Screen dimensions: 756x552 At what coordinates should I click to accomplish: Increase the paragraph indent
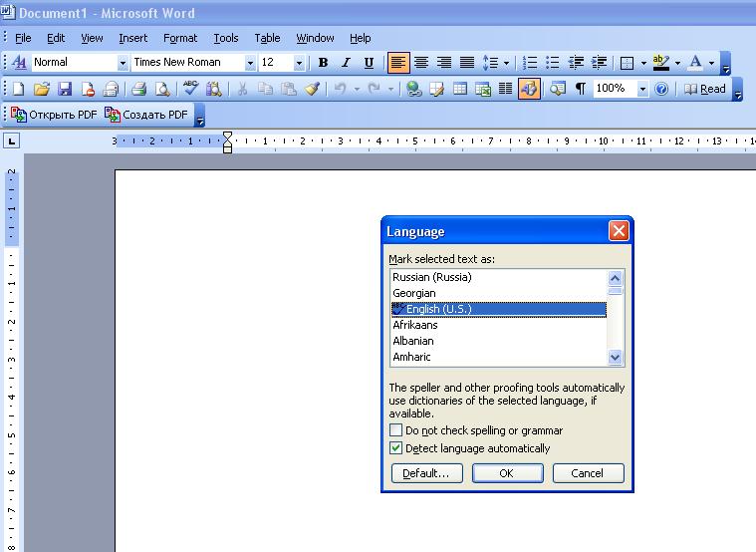599,63
